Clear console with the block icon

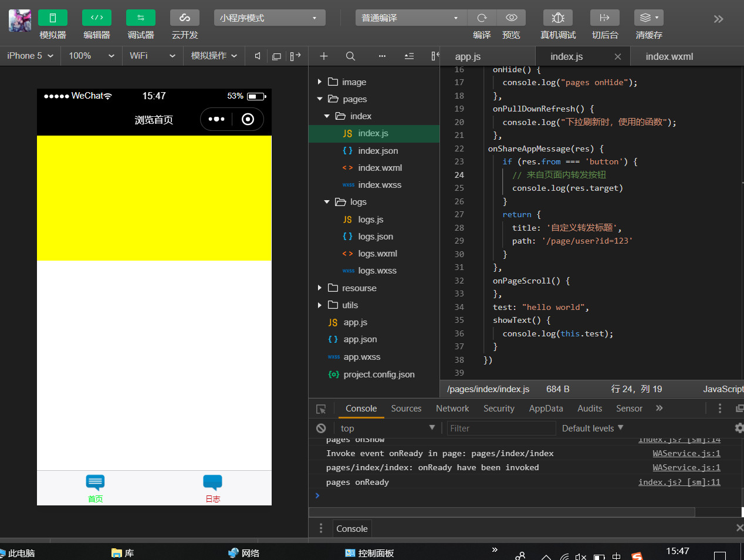point(321,429)
